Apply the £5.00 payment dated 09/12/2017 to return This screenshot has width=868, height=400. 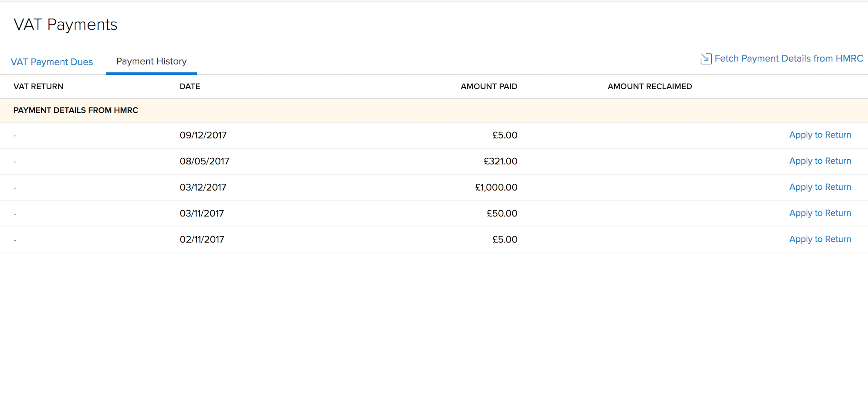(820, 135)
